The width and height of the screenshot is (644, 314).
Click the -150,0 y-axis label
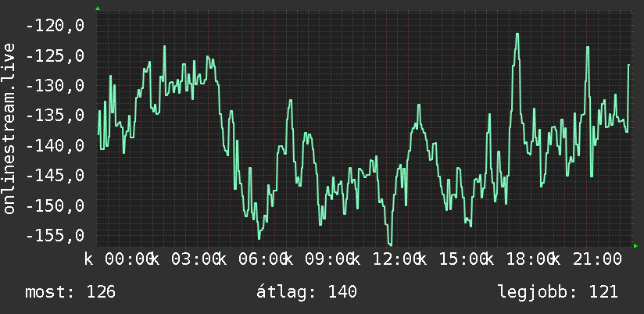(x=55, y=205)
